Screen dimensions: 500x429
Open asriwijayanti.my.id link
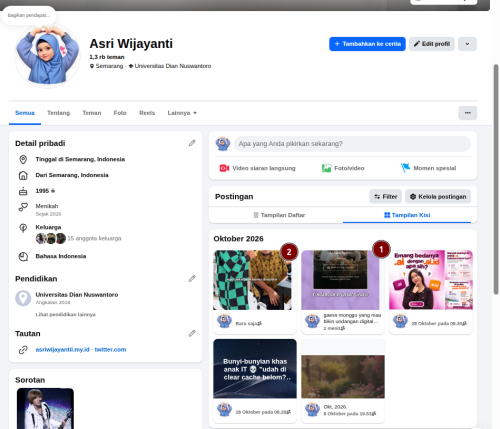pyautogui.click(x=63, y=350)
